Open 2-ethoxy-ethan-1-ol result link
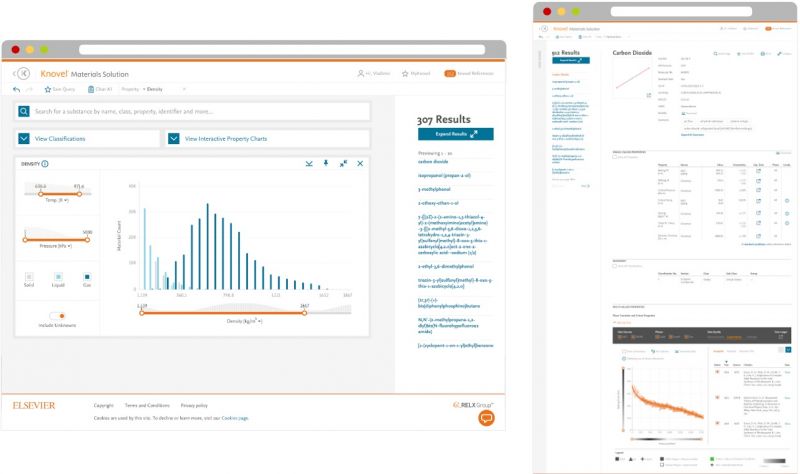Image resolution: width=800 pixels, height=474 pixels. coord(438,203)
